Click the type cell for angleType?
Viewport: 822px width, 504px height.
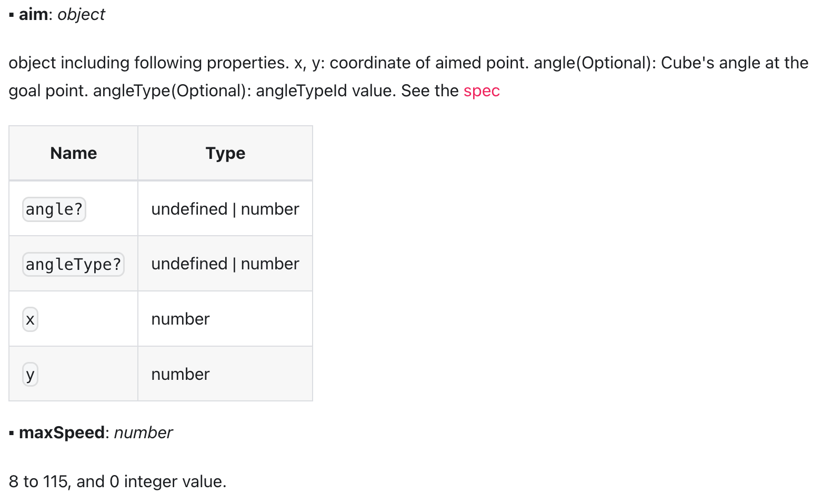pyautogui.click(x=225, y=264)
